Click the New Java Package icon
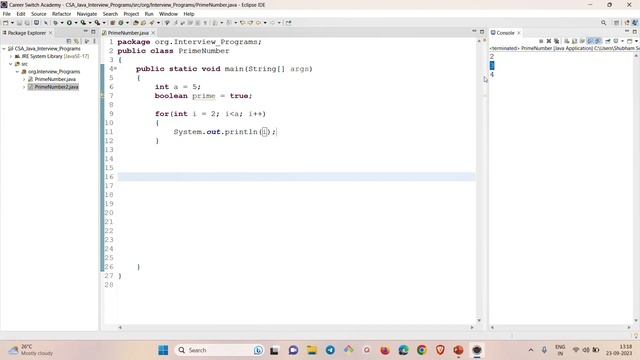640x360 pixels. 113,23
